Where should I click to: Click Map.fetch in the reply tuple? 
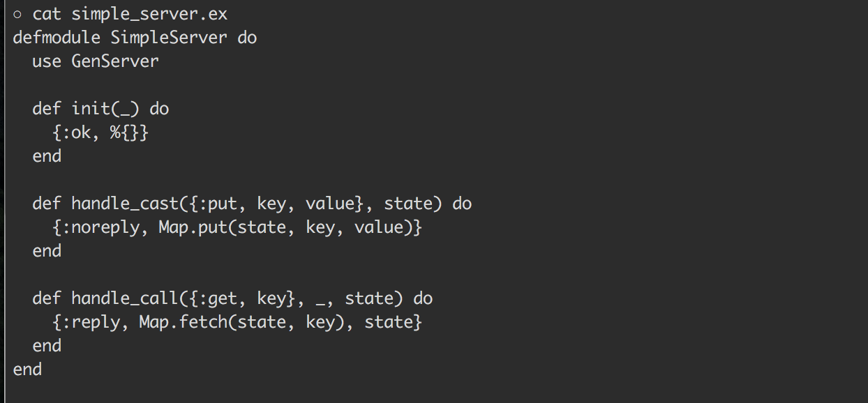184,322
